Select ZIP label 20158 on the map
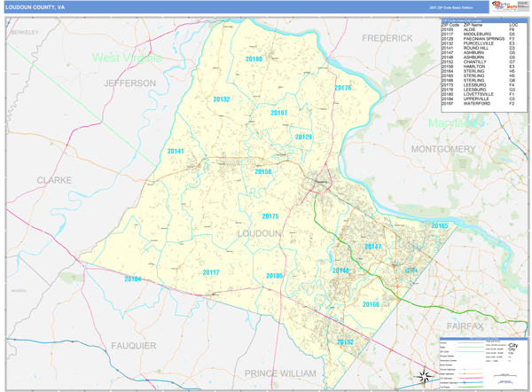 (263, 172)
